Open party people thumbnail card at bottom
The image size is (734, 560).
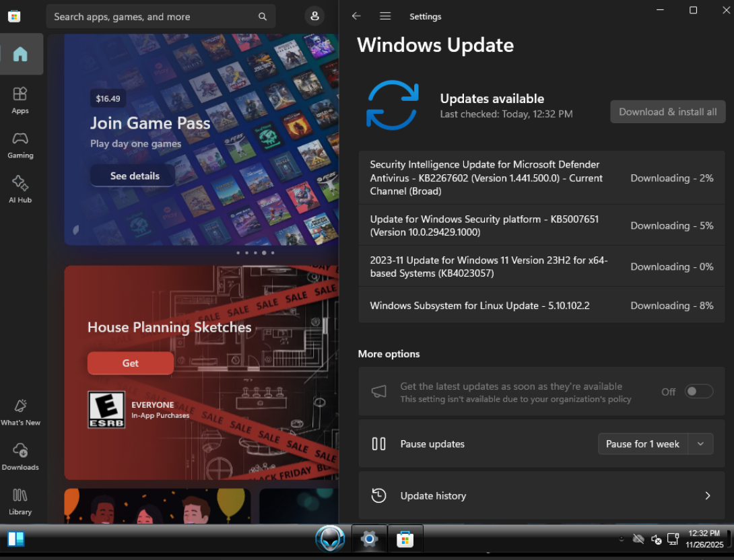tap(158, 505)
